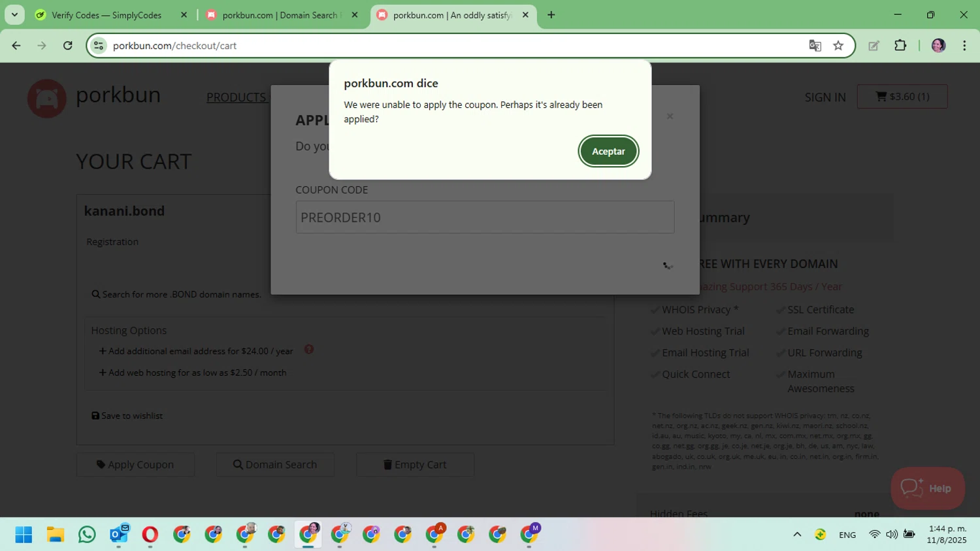This screenshot has width=980, height=551.
Task: Open WhatsApp from the taskbar
Action: [x=87, y=535]
